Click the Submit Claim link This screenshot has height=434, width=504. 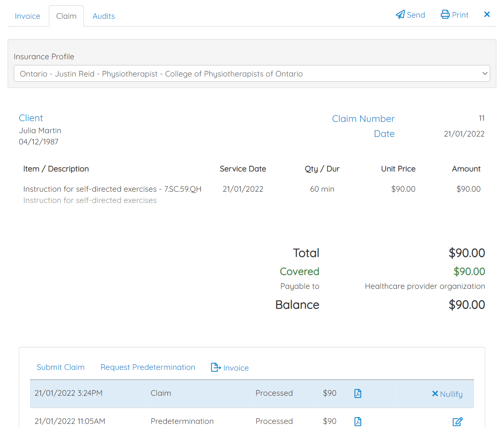tap(61, 367)
